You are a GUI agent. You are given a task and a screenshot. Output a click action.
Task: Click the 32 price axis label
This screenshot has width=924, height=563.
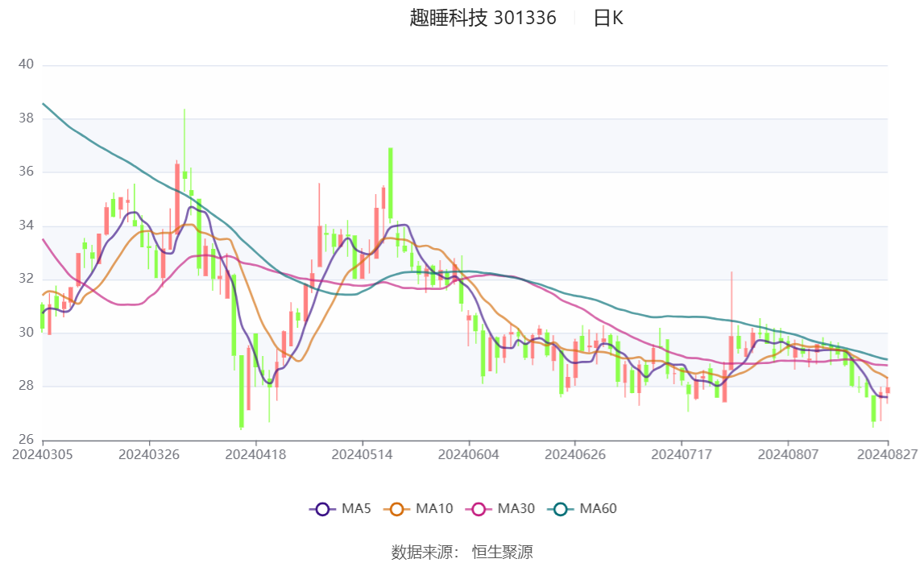click(x=26, y=279)
